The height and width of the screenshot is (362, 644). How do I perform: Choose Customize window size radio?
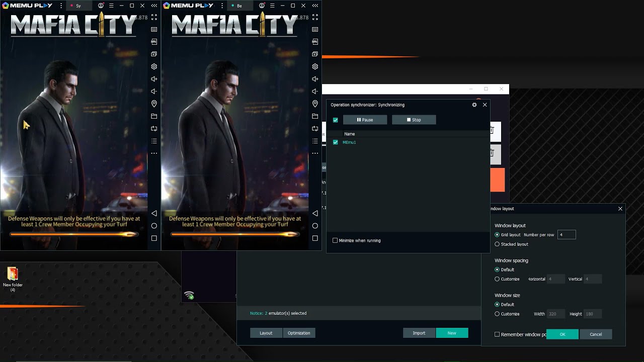[x=497, y=314]
